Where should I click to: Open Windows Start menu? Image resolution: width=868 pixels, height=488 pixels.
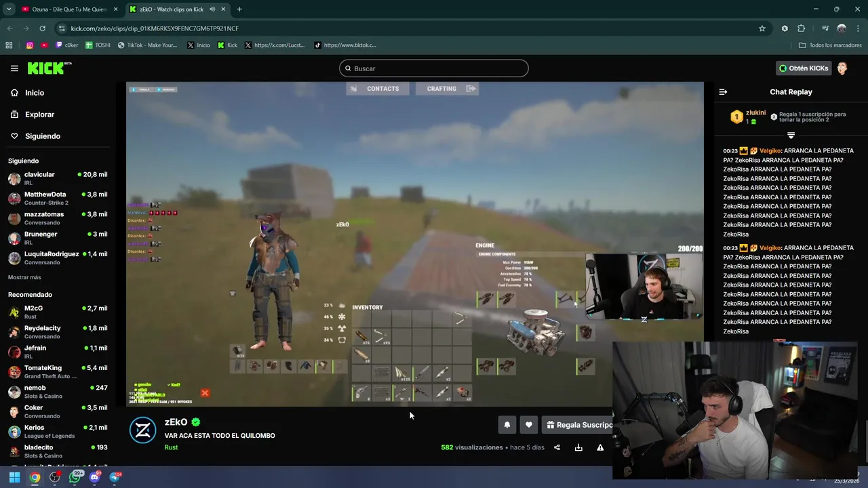14,477
